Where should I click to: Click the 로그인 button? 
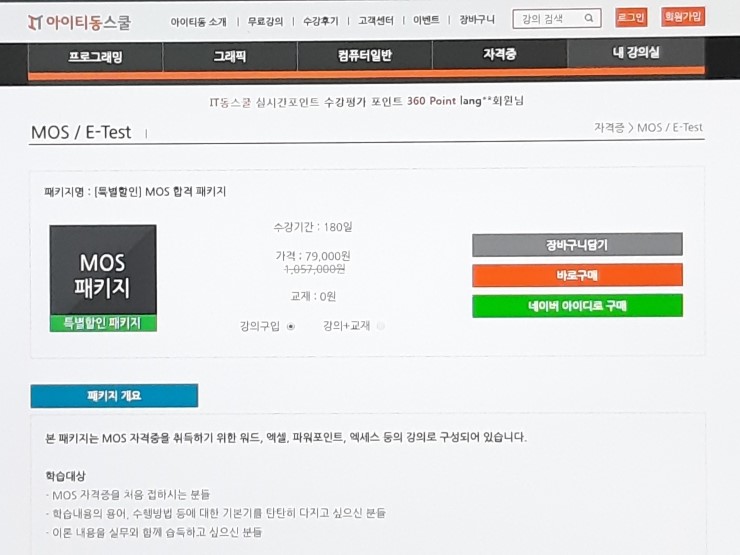coord(631,18)
